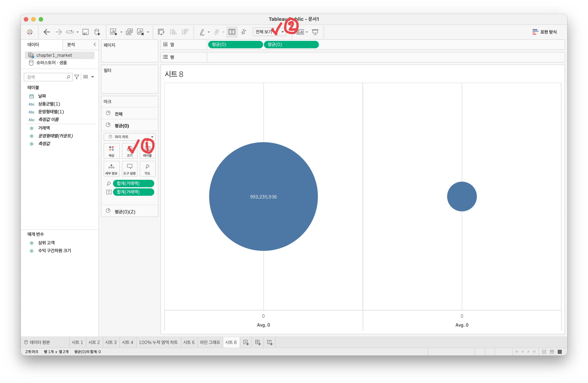
Task: Open the Data Source button
Action: [37, 342]
